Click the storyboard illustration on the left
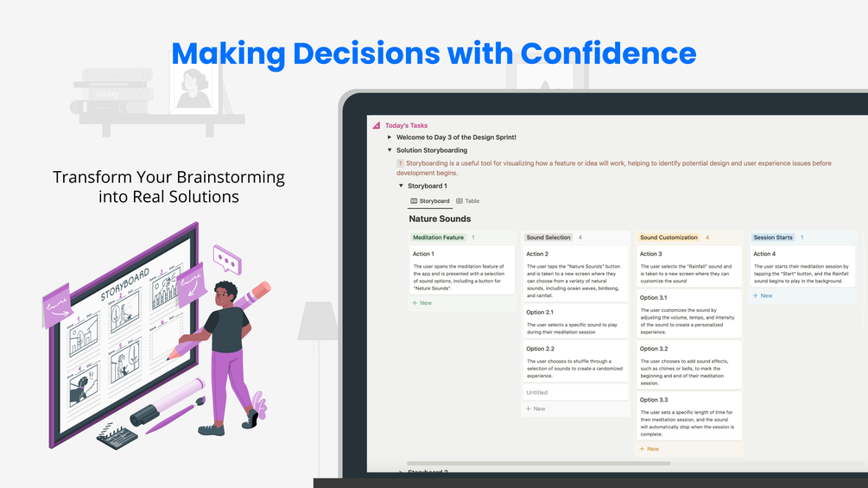 [x=157, y=336]
